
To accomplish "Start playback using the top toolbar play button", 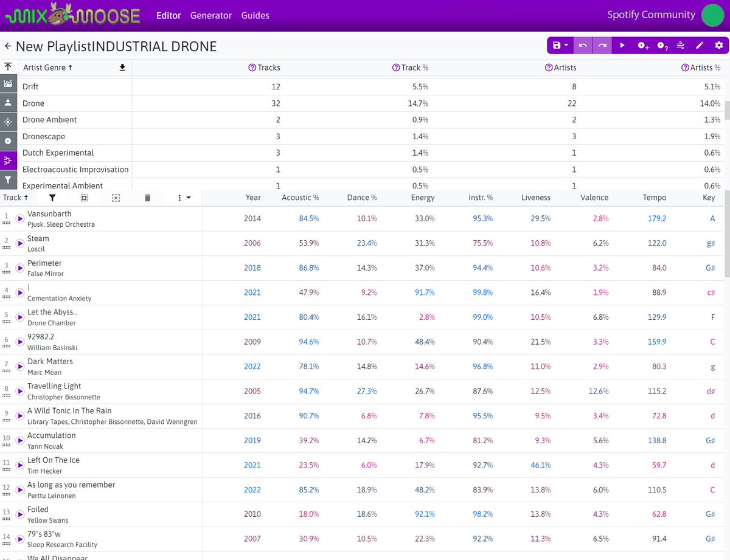I will (x=622, y=46).
